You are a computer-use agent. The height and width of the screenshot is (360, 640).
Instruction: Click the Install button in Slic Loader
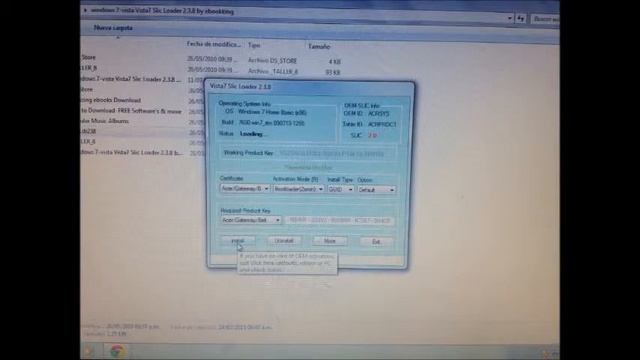(238, 241)
